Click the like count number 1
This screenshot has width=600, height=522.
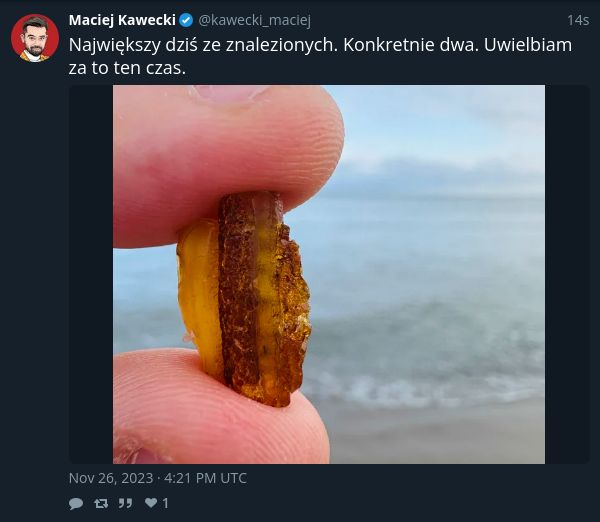click(165, 503)
